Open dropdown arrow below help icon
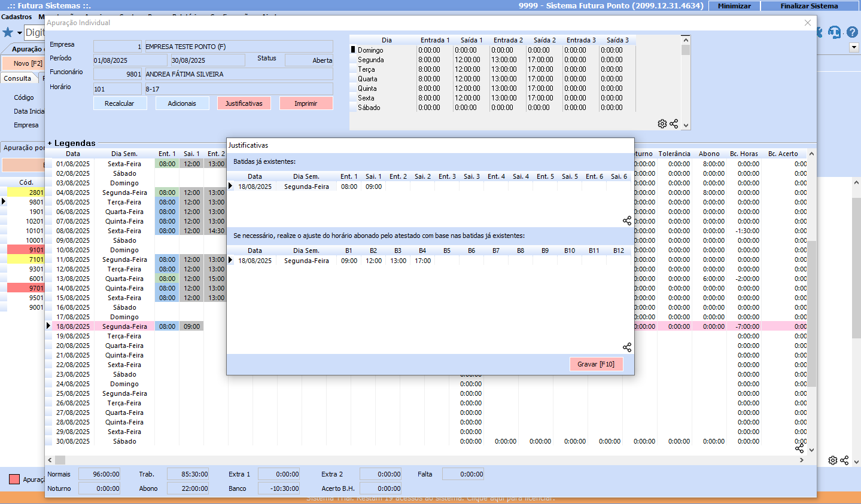The image size is (861, 504). point(854,48)
